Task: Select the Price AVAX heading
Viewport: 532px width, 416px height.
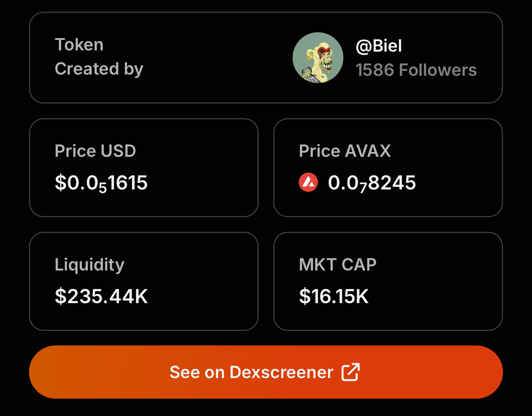Action: click(x=345, y=151)
